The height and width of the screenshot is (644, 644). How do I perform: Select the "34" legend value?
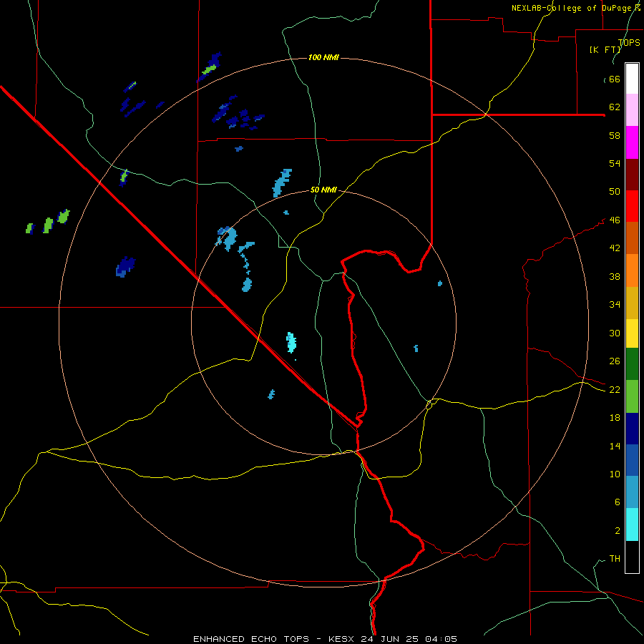tap(615, 305)
